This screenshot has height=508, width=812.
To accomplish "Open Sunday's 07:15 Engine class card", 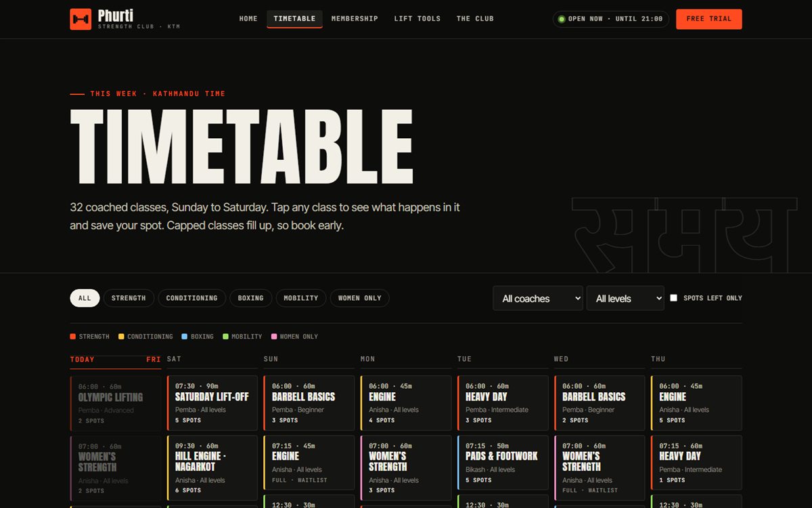I will point(309,463).
